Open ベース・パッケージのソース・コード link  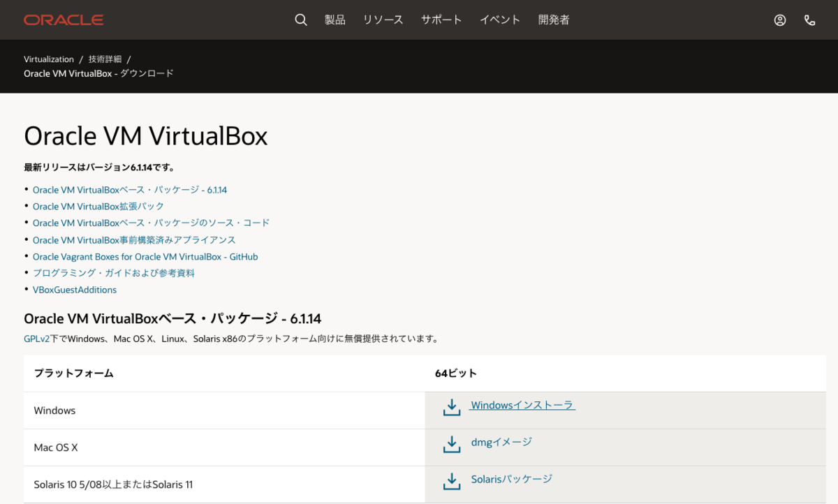pyautogui.click(x=151, y=223)
